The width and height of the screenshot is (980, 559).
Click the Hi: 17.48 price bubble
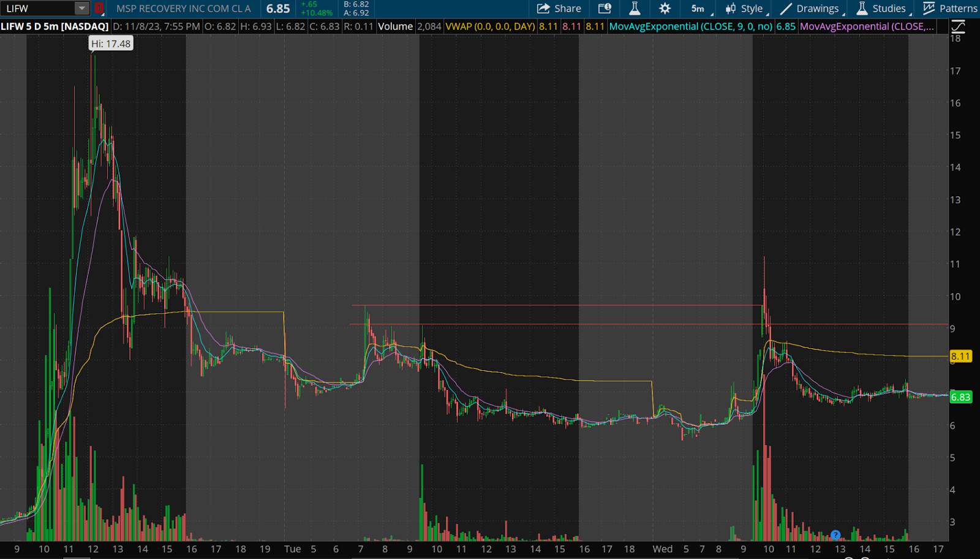click(111, 44)
